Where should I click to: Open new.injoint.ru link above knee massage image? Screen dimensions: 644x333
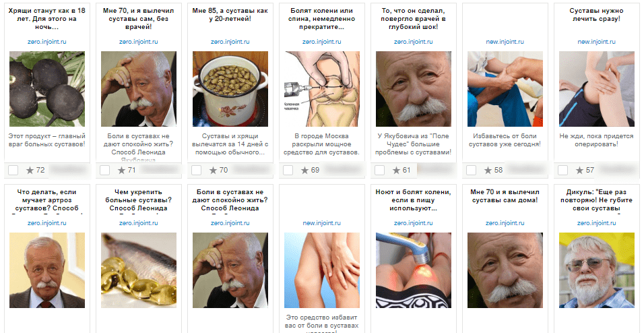click(x=505, y=42)
